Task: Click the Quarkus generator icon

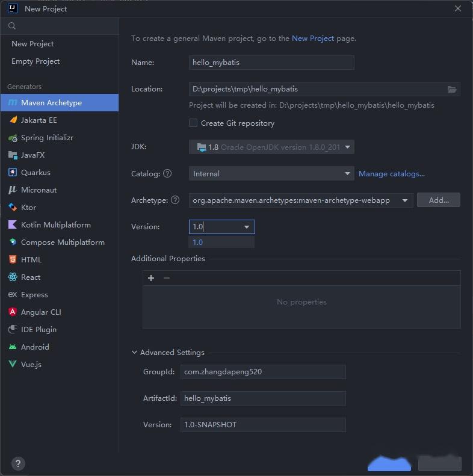Action: (x=13, y=173)
